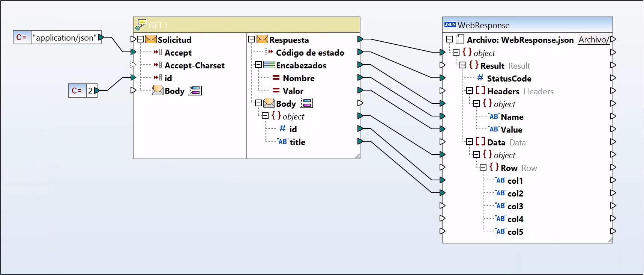Click the Solicitud envelope icon
The image size is (644, 275).
click(151, 39)
